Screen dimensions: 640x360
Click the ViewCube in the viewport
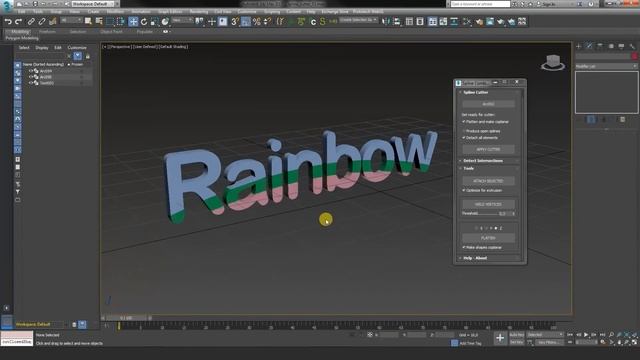pos(553,62)
